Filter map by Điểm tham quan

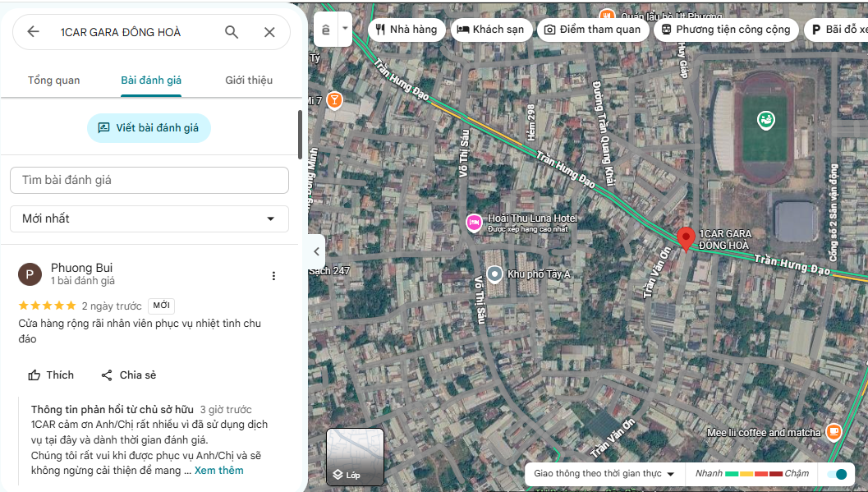coord(593,30)
